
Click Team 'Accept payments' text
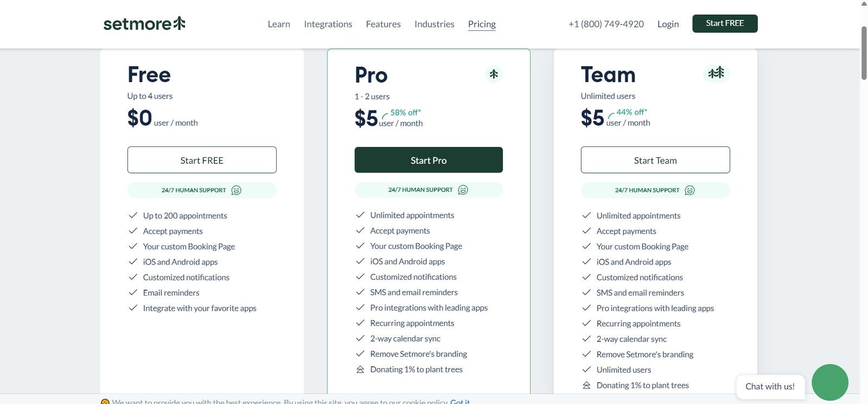(627, 231)
